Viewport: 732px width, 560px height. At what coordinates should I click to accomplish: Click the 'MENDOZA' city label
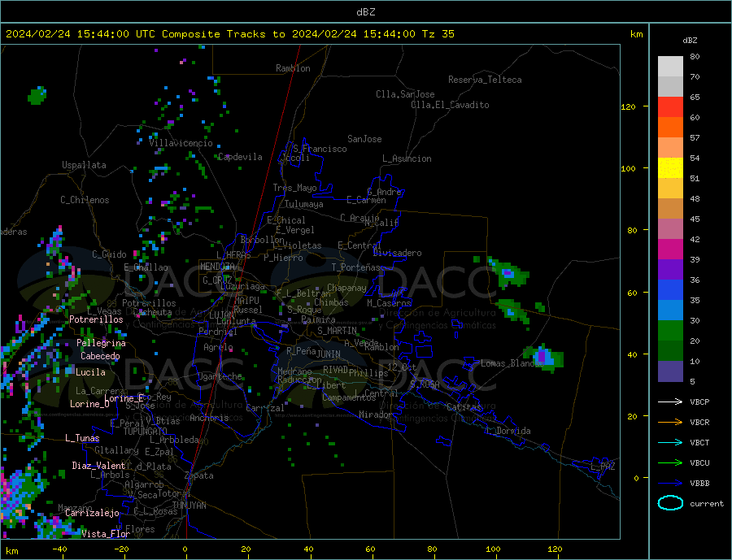(x=217, y=267)
